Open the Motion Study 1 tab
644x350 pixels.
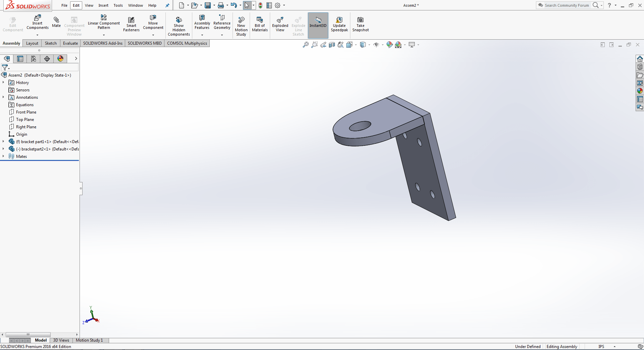click(89, 340)
